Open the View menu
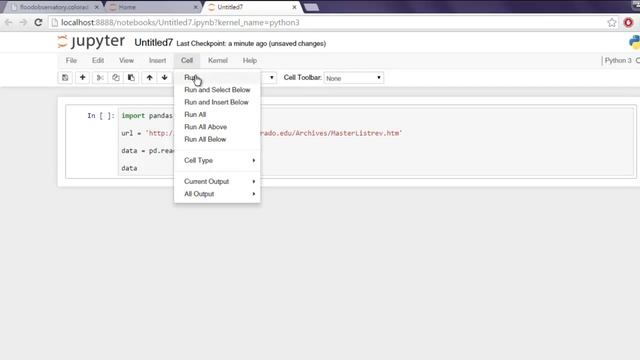 click(126, 60)
